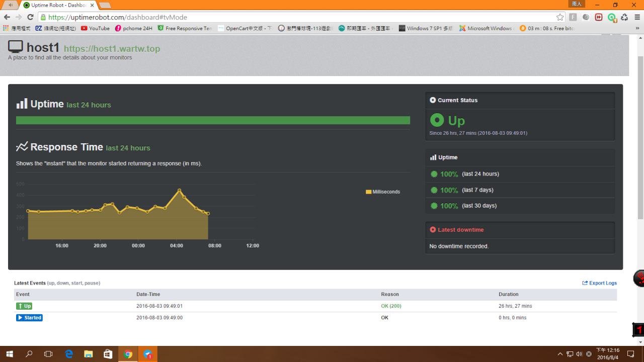Open the host1.wartw.top monitor URL
The image size is (644, 362).
[x=112, y=49]
